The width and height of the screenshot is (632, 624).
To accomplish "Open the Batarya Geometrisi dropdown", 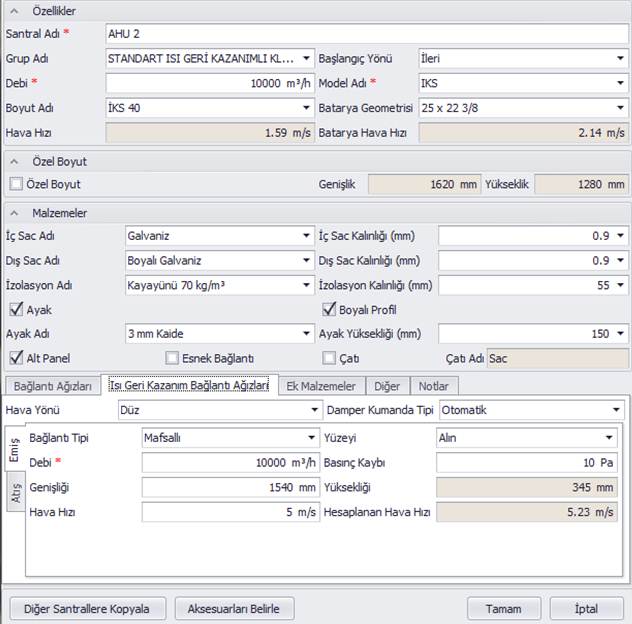I will coord(620,107).
